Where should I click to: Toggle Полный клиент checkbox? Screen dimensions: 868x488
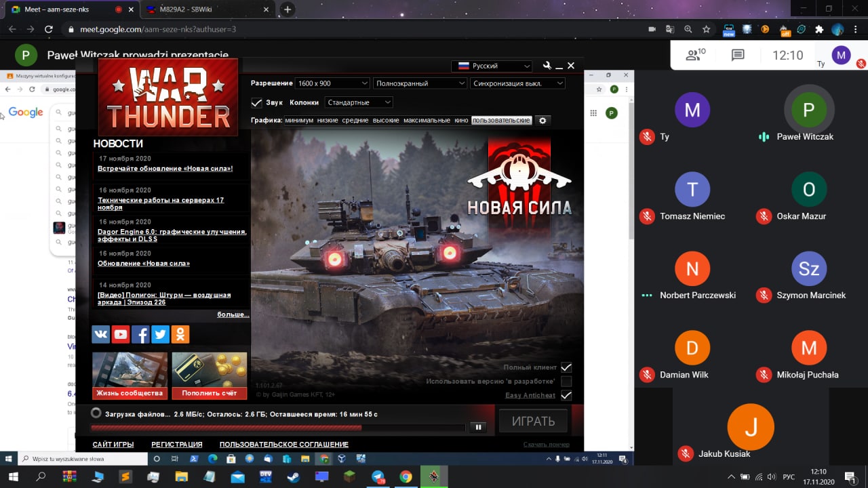pyautogui.click(x=566, y=367)
